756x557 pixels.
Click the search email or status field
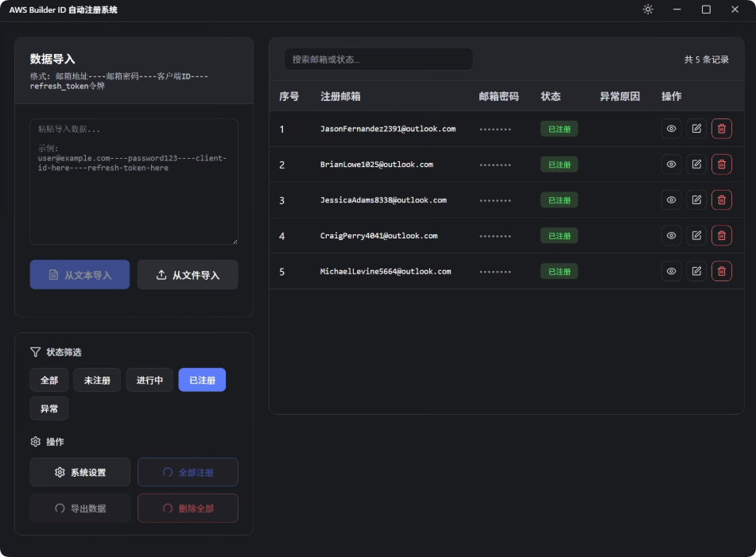(x=378, y=60)
